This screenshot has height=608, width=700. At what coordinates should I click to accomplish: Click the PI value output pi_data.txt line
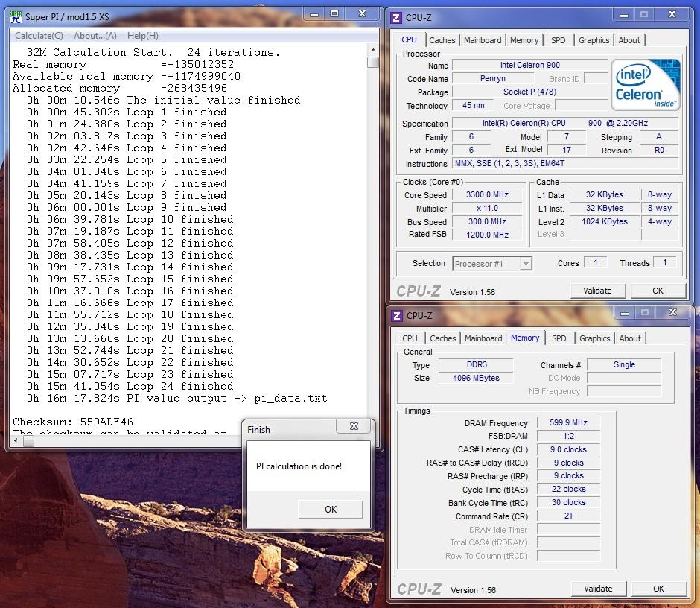tap(176, 398)
